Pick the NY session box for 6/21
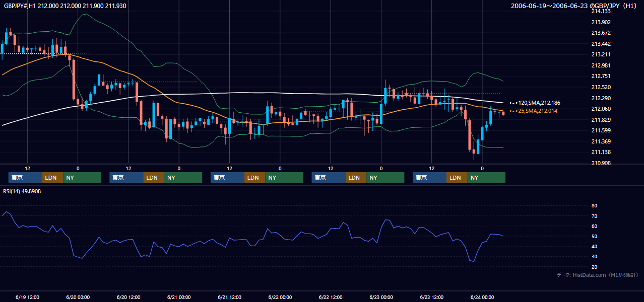 coord(284,178)
